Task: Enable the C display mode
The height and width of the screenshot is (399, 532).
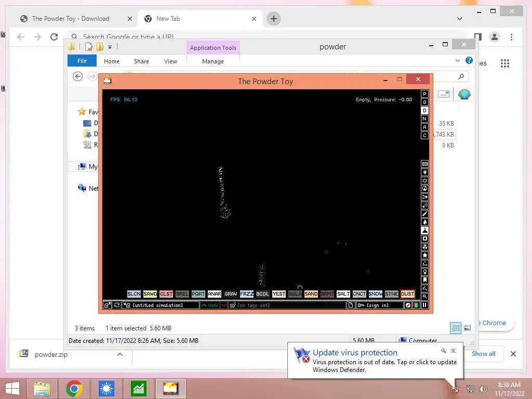Action: tap(424, 136)
